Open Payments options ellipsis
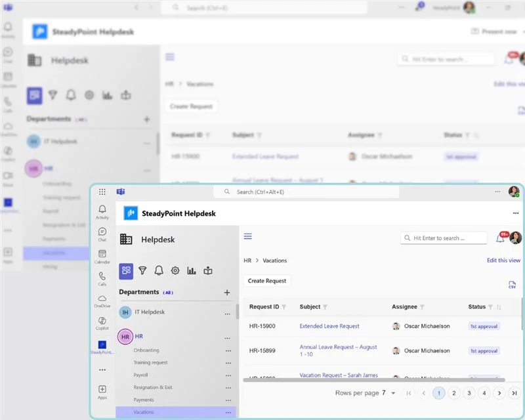The height and width of the screenshot is (420, 525). tap(228, 400)
